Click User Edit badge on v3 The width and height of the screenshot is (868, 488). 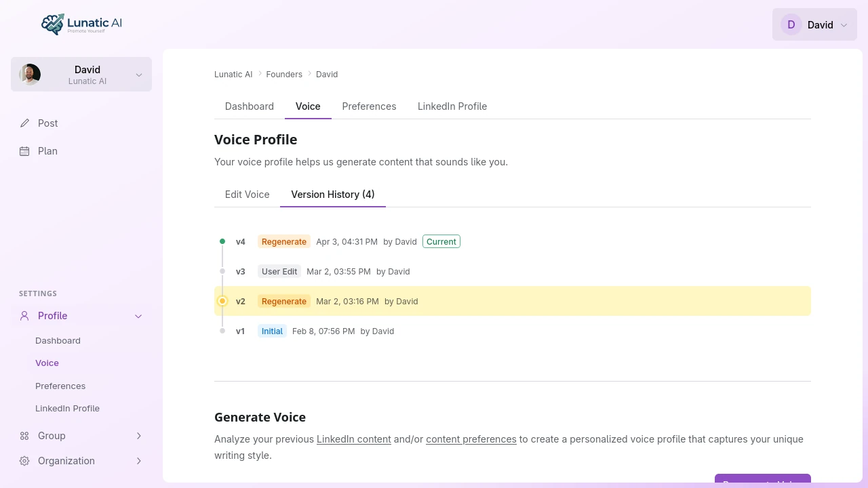tap(279, 271)
